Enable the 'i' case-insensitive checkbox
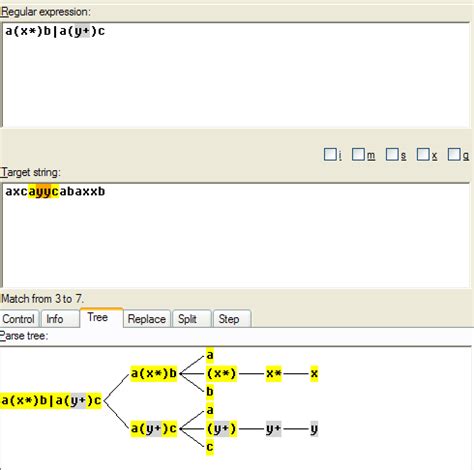Viewport: 474px width, 470px height. [x=330, y=154]
